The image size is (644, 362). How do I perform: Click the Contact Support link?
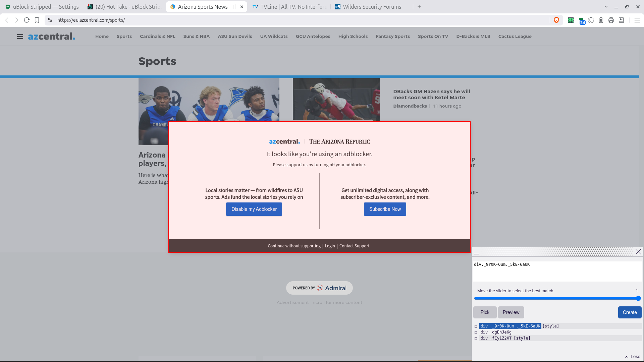point(355,246)
